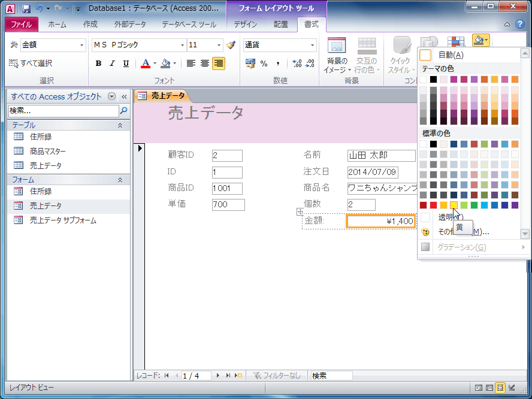Screen dimensions: 532x399
Task: Click the save icon in quick access toolbar
Action: (x=26, y=8)
